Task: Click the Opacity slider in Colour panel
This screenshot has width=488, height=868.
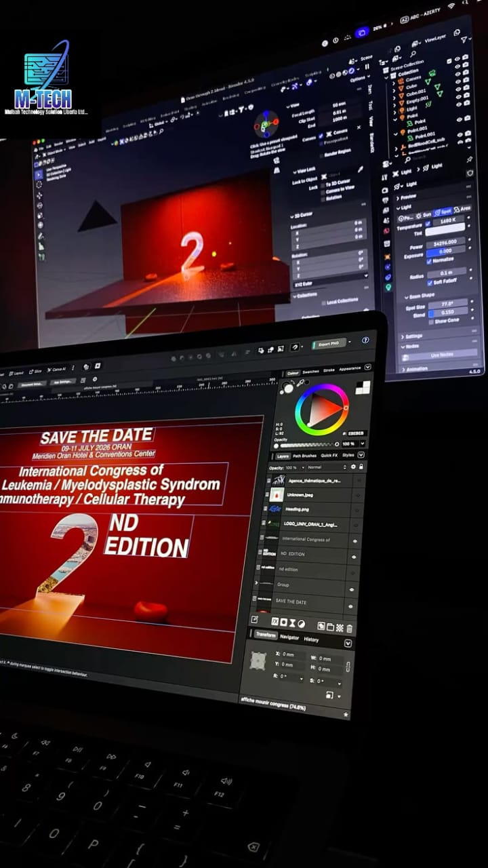Action: tap(307, 445)
